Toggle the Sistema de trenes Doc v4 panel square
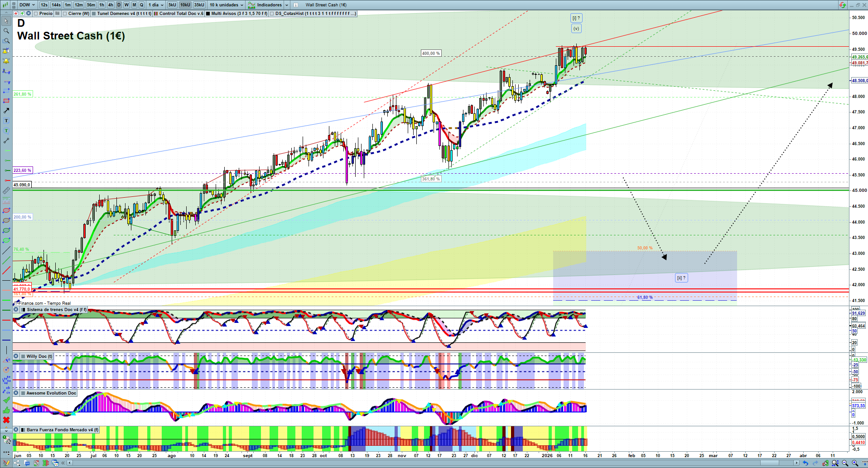Viewport: 868px width, 468px height. tap(24, 310)
